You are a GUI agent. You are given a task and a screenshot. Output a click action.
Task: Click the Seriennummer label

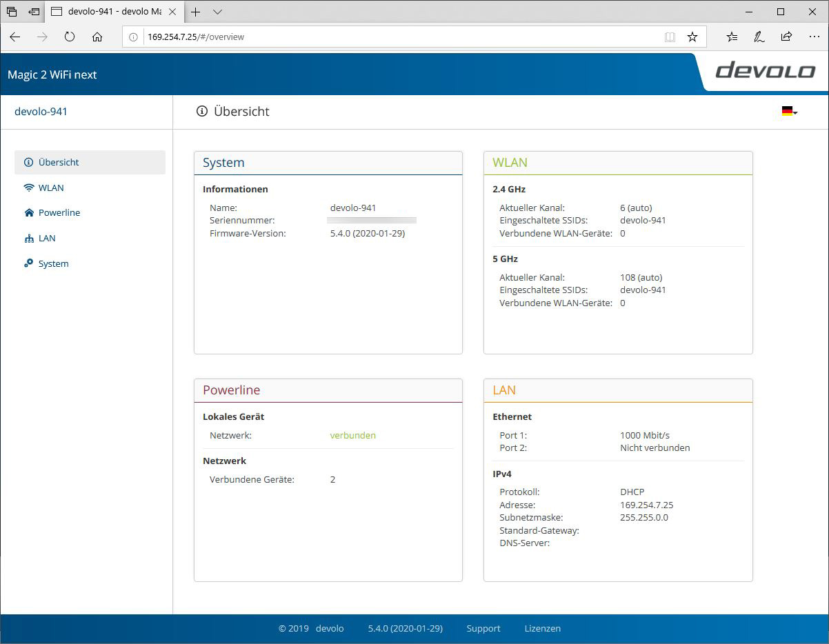242,220
